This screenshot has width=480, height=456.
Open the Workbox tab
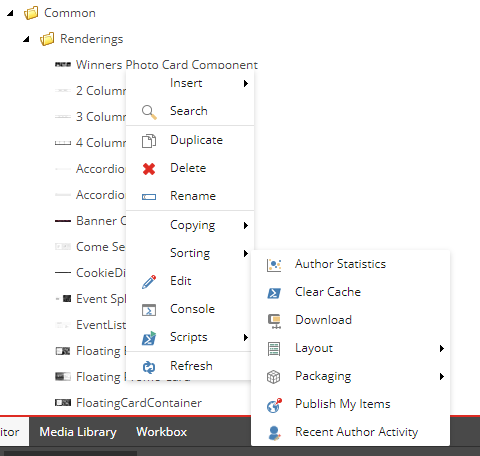pyautogui.click(x=162, y=432)
